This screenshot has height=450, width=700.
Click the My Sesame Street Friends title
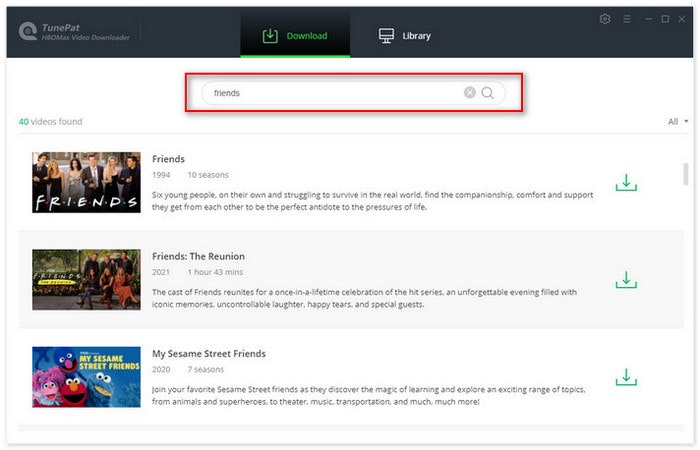tap(209, 354)
